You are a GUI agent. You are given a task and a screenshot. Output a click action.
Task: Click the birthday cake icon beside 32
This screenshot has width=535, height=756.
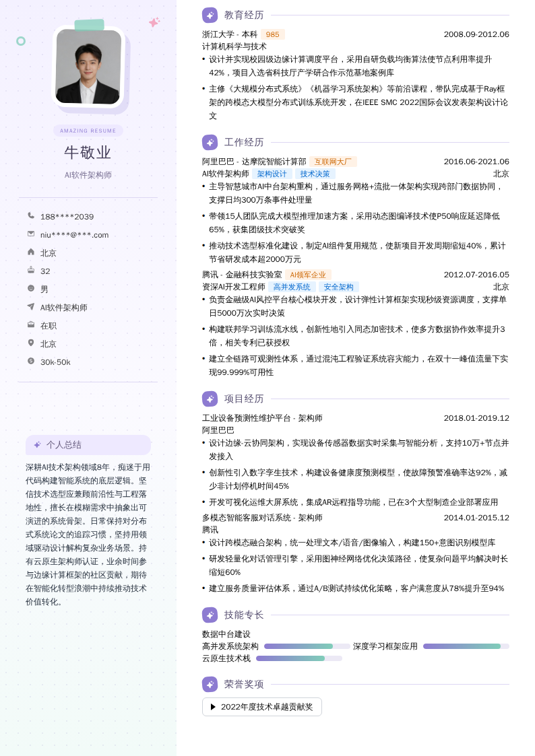pos(31,270)
